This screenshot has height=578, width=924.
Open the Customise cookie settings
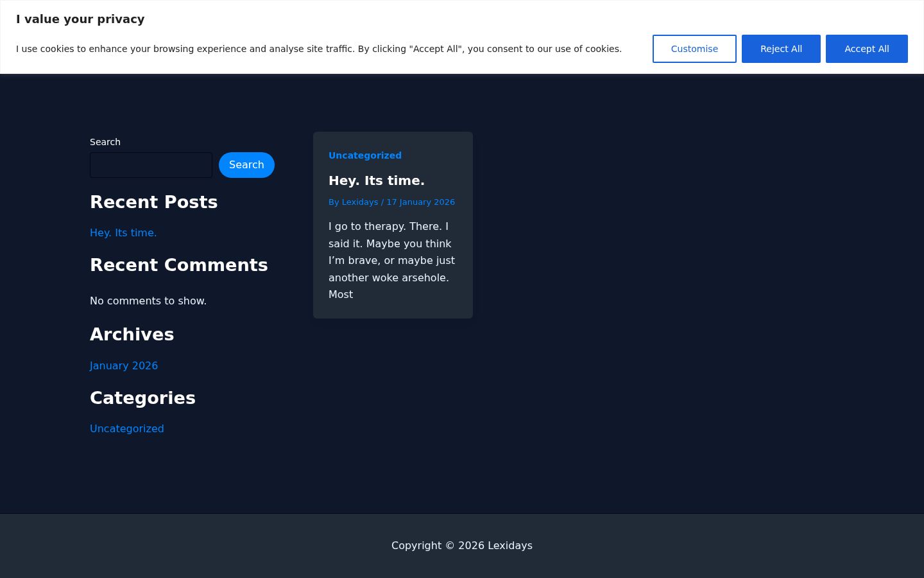(694, 49)
